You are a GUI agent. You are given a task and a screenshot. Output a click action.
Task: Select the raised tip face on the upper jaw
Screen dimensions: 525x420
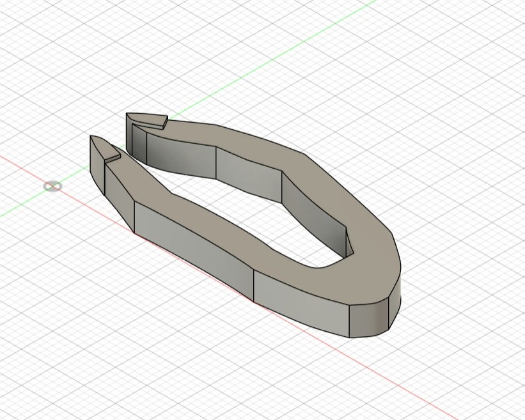[146, 118]
